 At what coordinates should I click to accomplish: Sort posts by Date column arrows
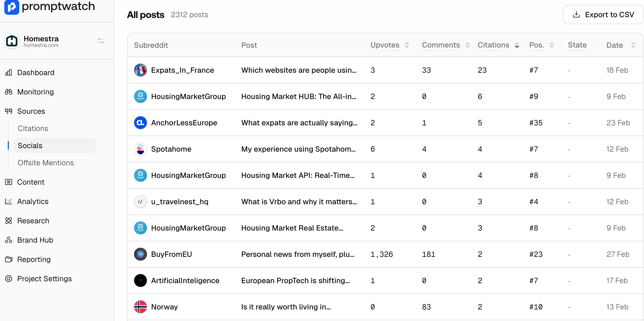coord(633,45)
